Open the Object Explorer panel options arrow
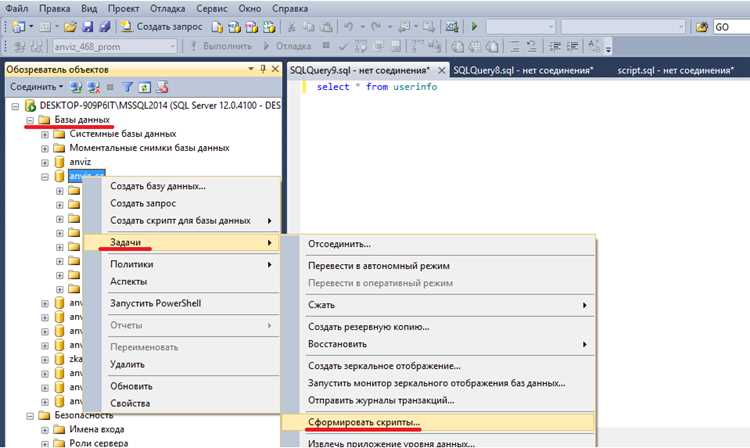Image resolution: width=750 pixels, height=448 pixels. (251, 69)
